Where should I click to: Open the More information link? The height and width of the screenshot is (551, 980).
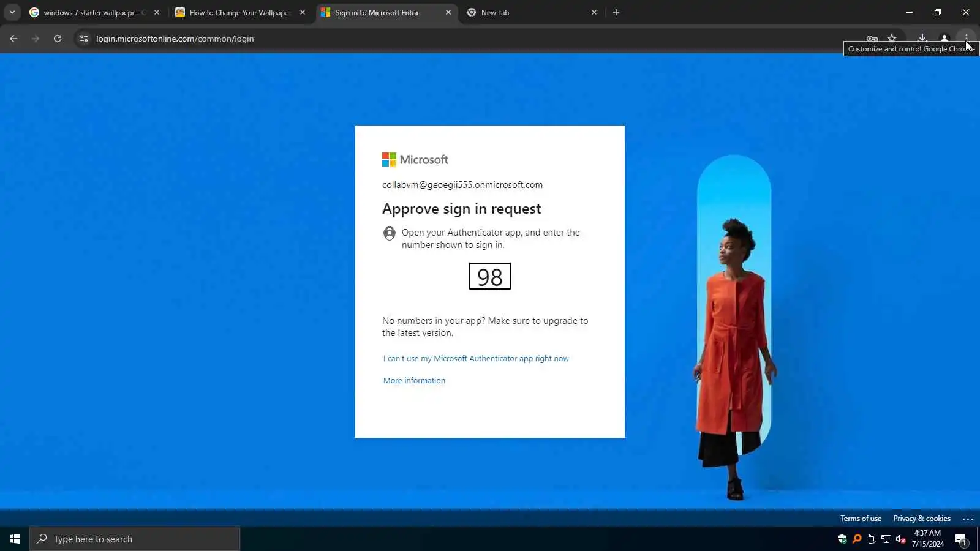coord(414,381)
